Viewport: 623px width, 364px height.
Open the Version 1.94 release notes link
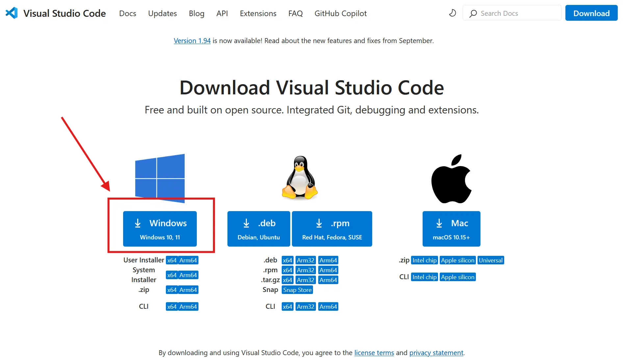192,41
